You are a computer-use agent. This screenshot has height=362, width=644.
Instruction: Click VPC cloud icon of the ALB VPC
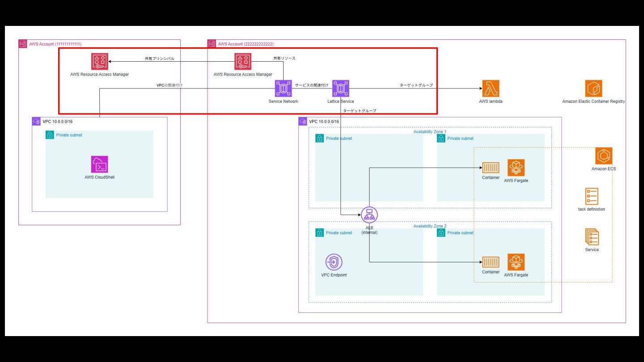[x=303, y=122]
